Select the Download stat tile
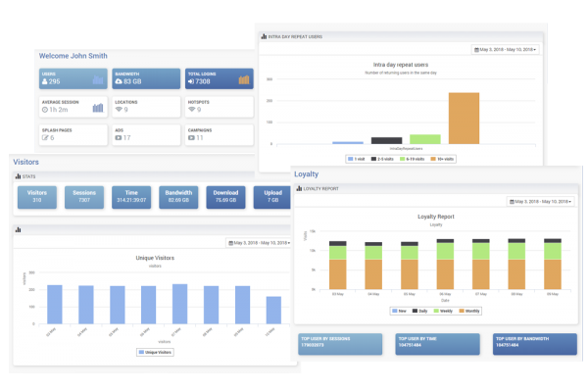588x392 pixels. pos(227,197)
